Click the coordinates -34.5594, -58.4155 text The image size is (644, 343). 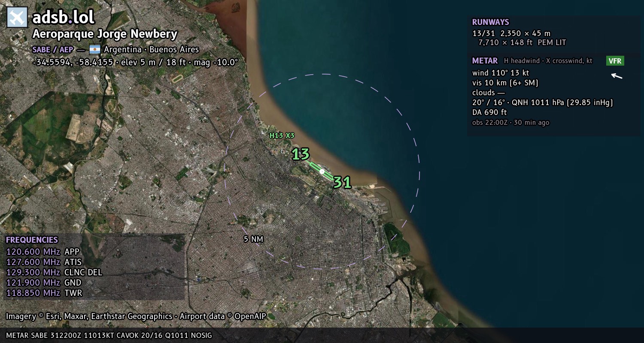pos(73,62)
